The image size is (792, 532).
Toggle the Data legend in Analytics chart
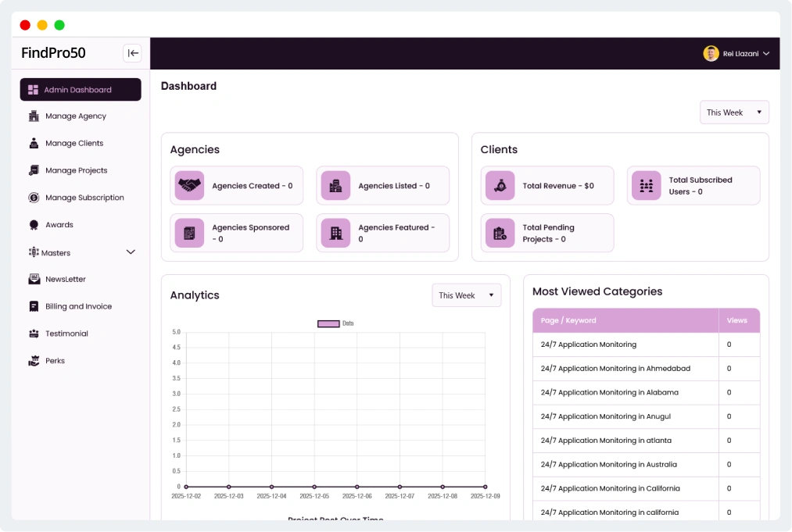[x=328, y=323]
